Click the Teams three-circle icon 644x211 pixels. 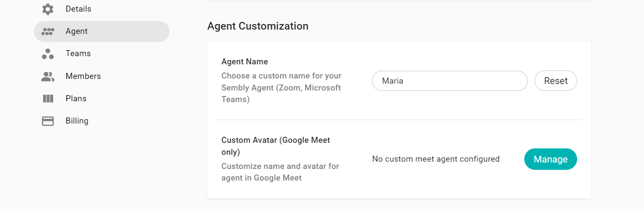point(48,54)
